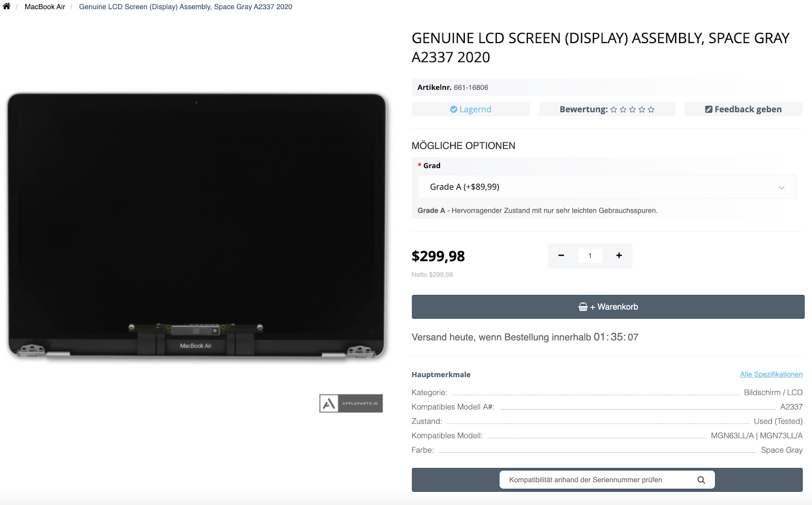Select the third rating star
Viewport: 812px width, 505px height.
click(632, 110)
